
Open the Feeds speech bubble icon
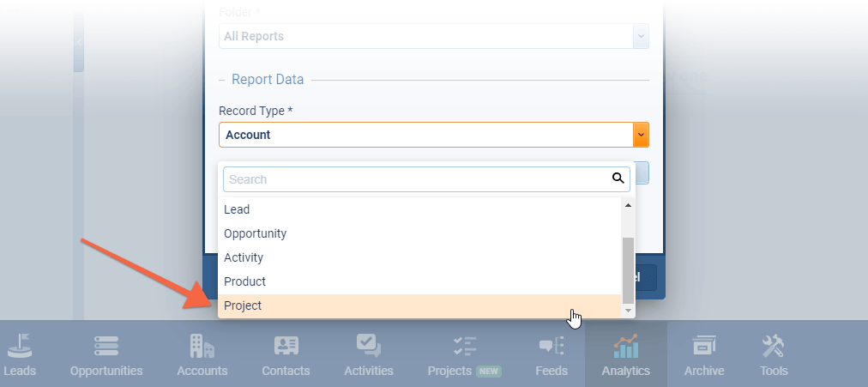[551, 347]
